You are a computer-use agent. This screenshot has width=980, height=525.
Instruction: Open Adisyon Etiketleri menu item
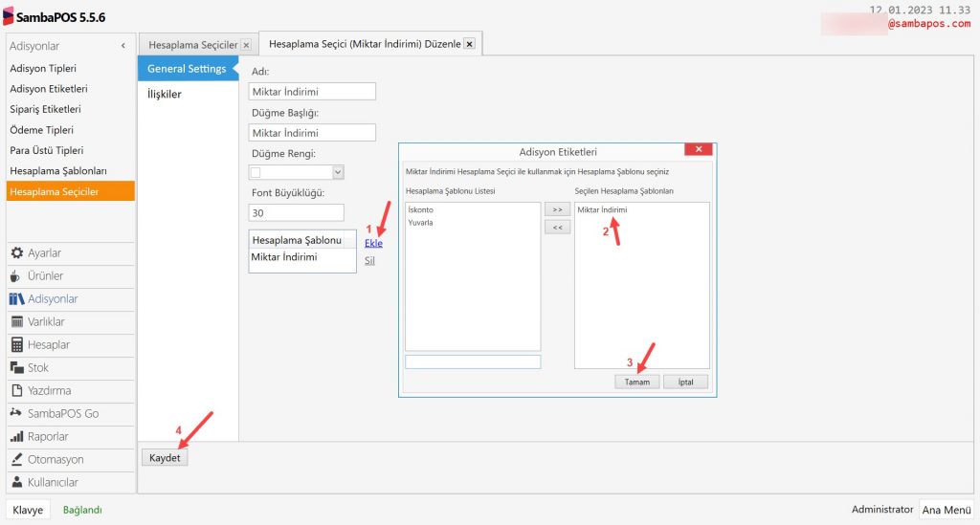click(49, 89)
